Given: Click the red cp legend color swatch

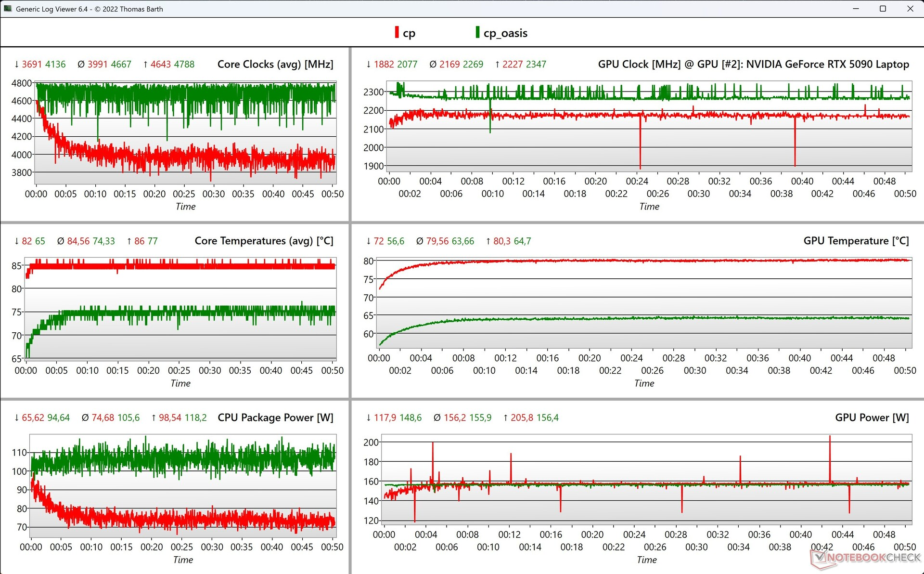Looking at the screenshot, I should pos(397,32).
